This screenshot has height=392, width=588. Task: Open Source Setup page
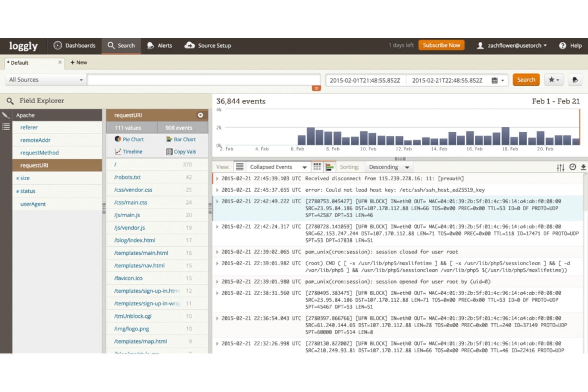click(208, 46)
